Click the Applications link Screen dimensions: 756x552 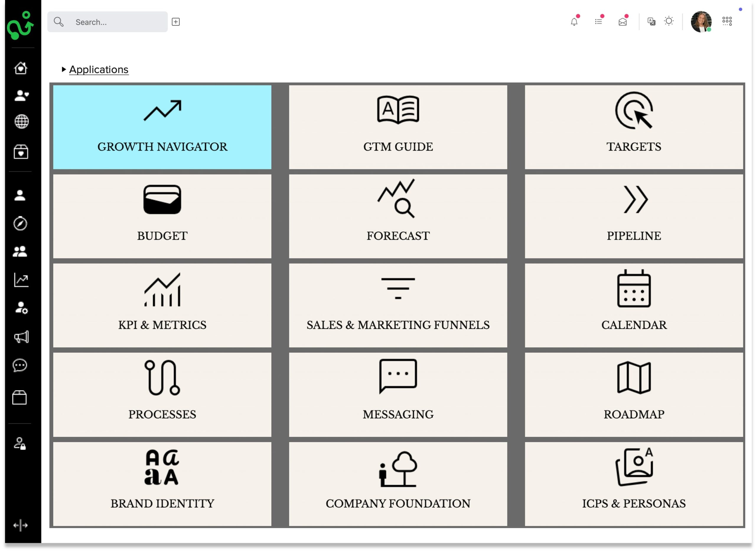99,70
